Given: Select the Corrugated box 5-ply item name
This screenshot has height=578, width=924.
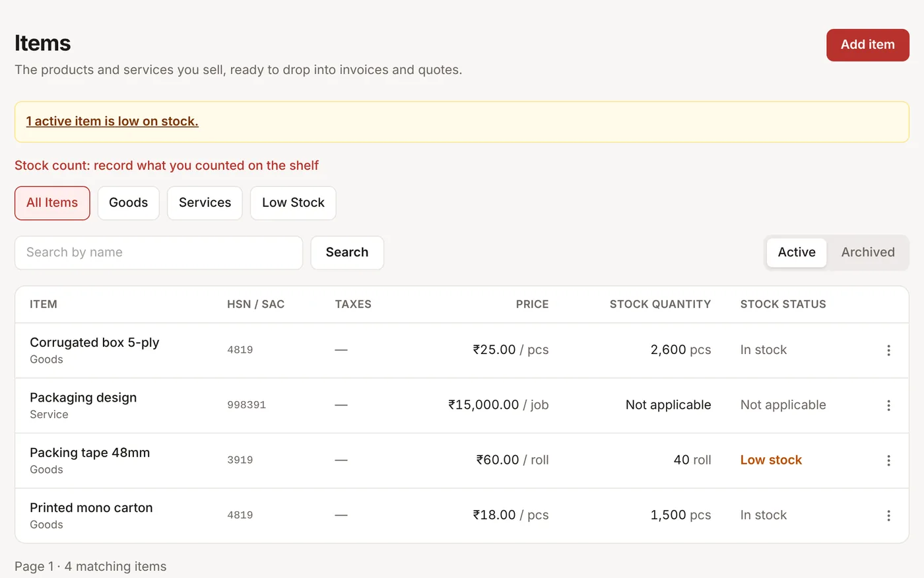Looking at the screenshot, I should [94, 342].
